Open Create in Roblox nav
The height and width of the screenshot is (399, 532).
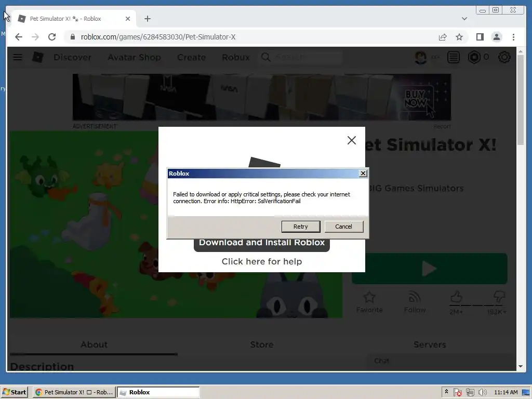click(191, 57)
